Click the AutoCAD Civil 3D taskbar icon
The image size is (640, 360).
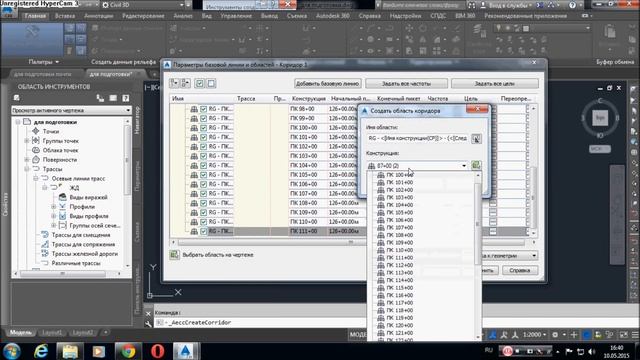pyautogui.click(x=186, y=351)
